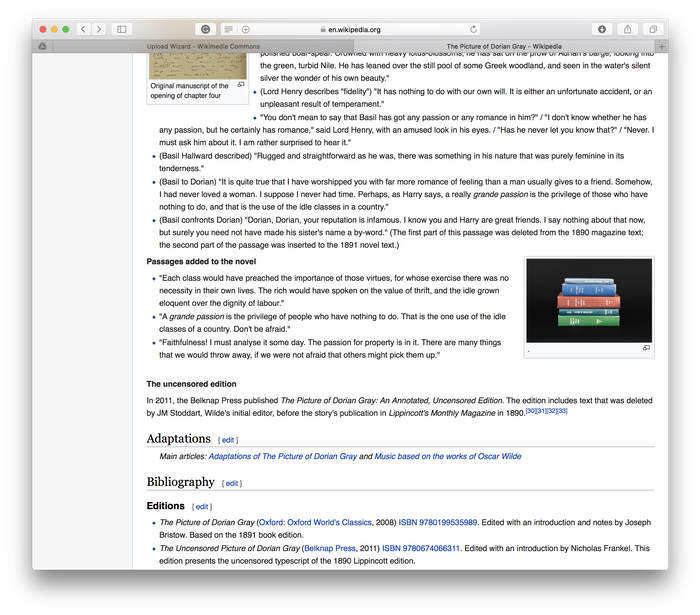This screenshot has height=615, width=700.
Task: Go forward with Safari's forward arrow
Action: click(x=99, y=29)
